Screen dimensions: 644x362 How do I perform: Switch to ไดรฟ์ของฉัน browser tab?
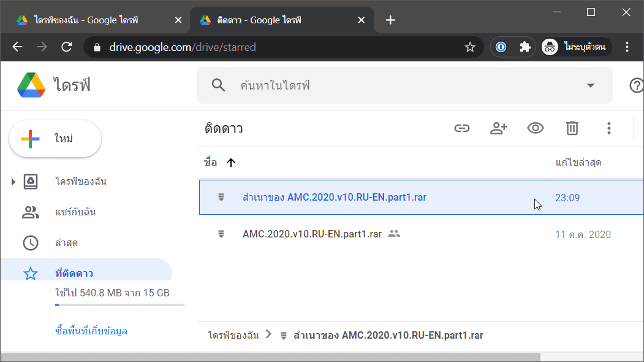[x=96, y=20]
